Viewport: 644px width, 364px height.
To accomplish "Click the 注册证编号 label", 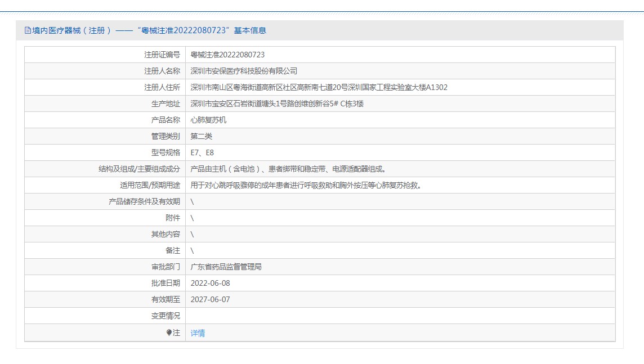I will (x=162, y=55).
